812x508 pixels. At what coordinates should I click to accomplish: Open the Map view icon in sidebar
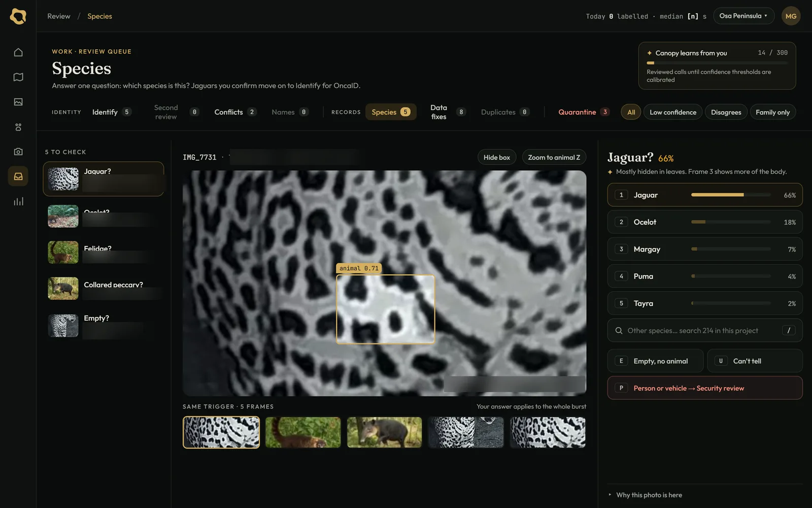(18, 77)
